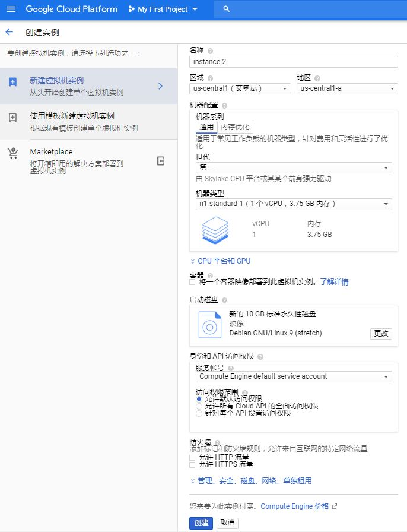Click the help icon beside 身份和 API 访问权限
Viewport: 407px width, 532px height.
[x=260, y=357]
